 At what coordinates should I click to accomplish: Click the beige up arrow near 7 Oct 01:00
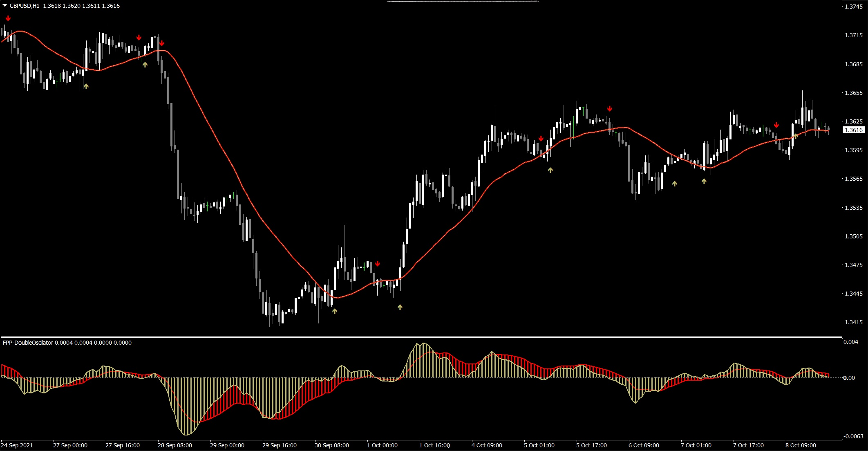pyautogui.click(x=704, y=181)
